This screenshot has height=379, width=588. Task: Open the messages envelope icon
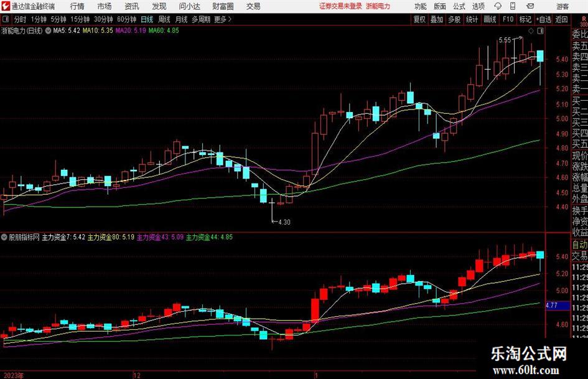pyautogui.click(x=530, y=6)
